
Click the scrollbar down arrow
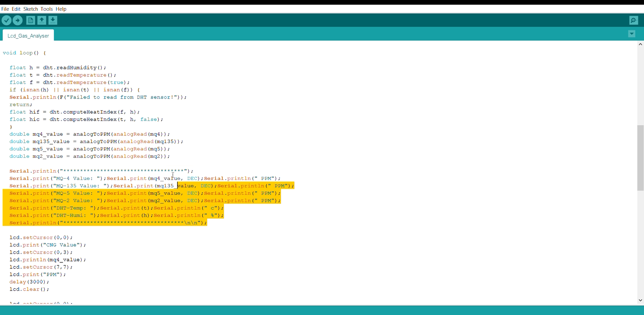point(640,300)
